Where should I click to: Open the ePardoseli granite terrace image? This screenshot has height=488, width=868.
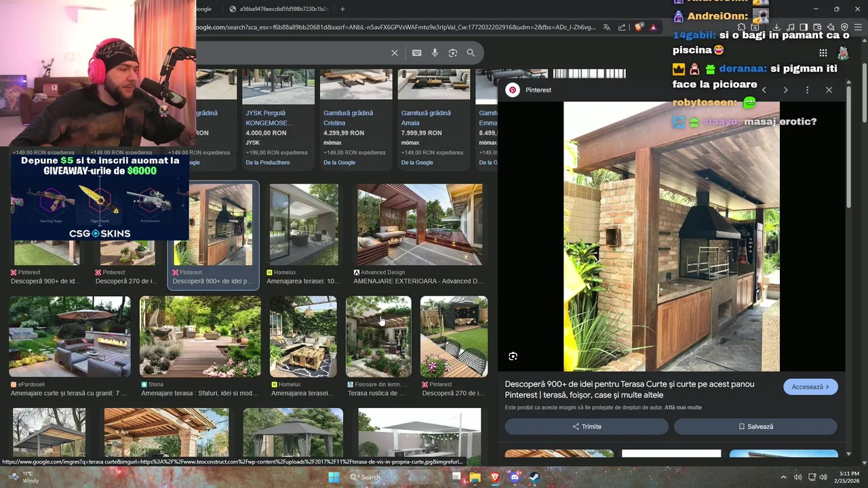70,336
